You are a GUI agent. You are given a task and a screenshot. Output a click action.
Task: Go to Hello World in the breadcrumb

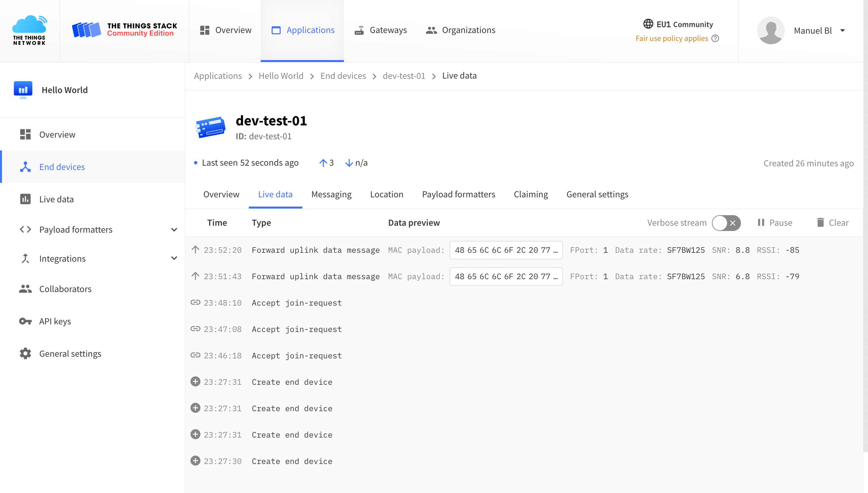click(281, 76)
